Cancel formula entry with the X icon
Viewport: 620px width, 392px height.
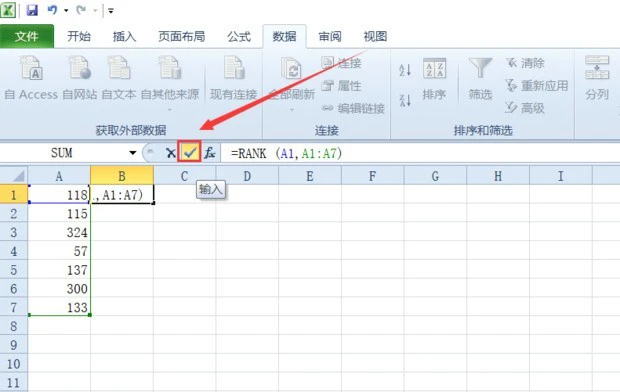[x=170, y=153]
